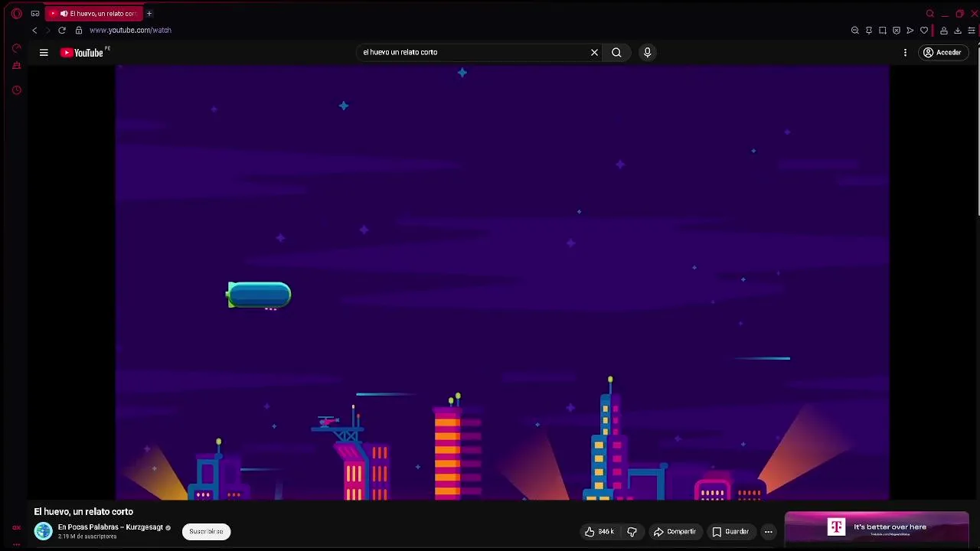Go to YouTube home via logo
980x551 pixels.
tap(83, 52)
